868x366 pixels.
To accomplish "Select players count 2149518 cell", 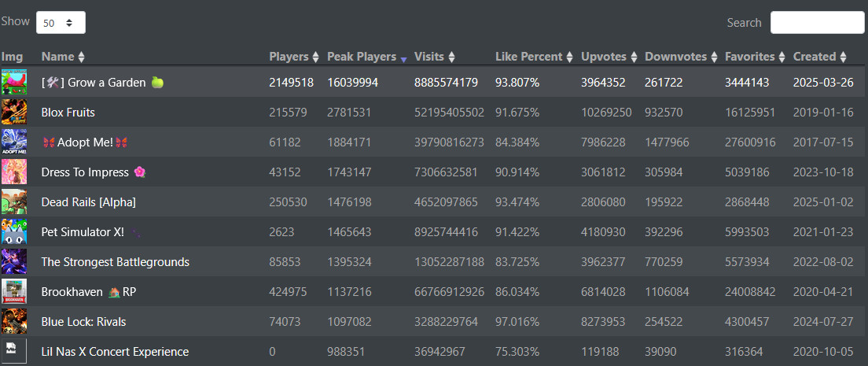I will point(291,83).
